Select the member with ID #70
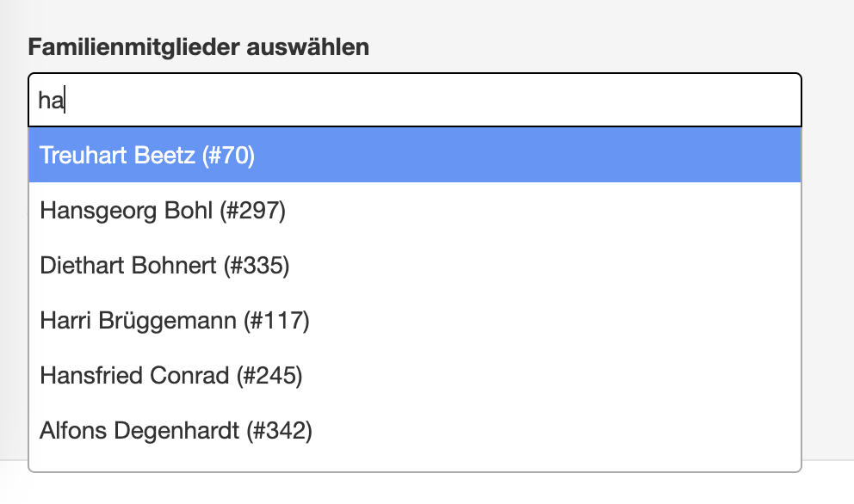Viewport: 854px width, 504px height. (147, 156)
